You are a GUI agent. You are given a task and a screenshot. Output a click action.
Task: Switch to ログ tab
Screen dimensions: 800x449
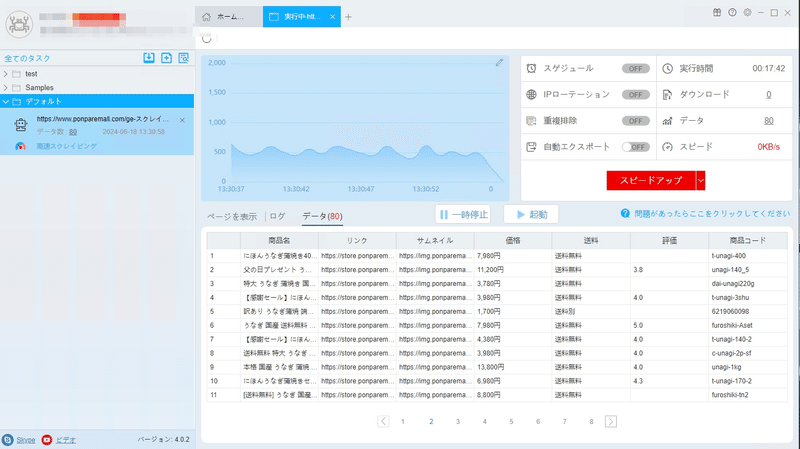(278, 216)
